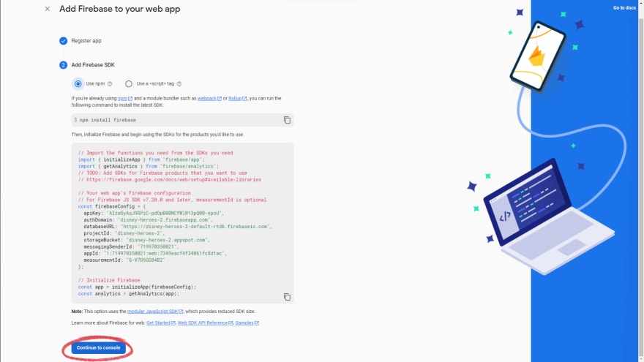Click the npm install firebase command text
This screenshot has width=644, height=362.
108,120
